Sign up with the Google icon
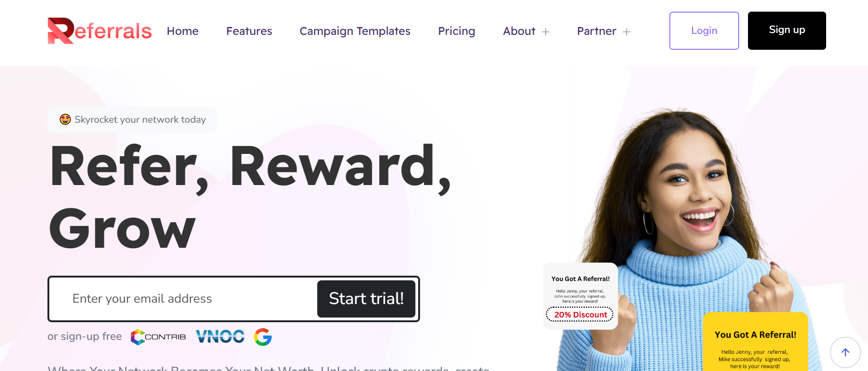This screenshot has height=371, width=868. 263,337
